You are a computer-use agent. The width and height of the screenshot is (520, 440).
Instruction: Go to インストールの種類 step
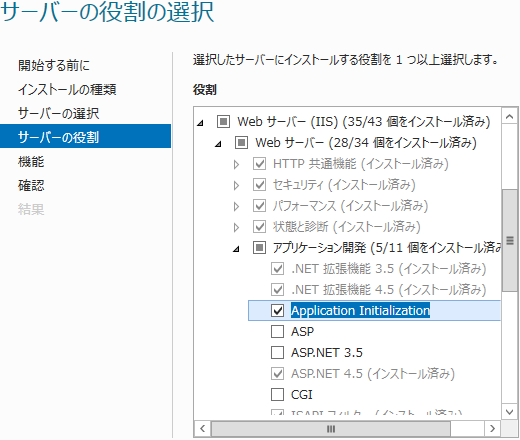67,89
